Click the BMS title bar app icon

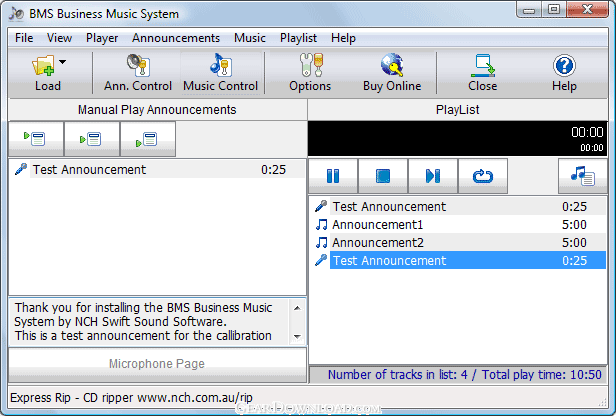coord(16,14)
